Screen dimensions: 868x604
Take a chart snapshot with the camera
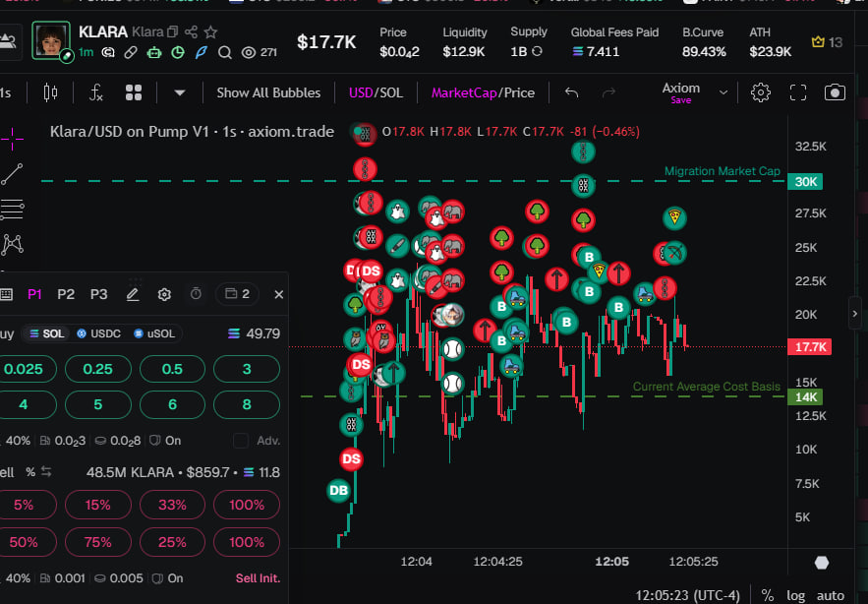[835, 92]
